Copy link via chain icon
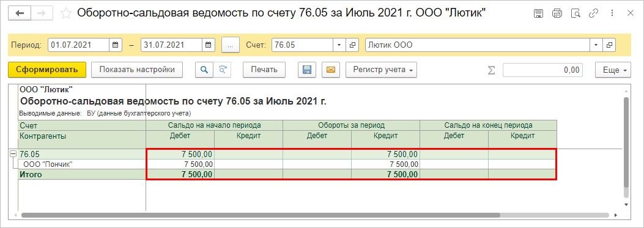The width and height of the screenshot is (644, 228). click(x=593, y=13)
